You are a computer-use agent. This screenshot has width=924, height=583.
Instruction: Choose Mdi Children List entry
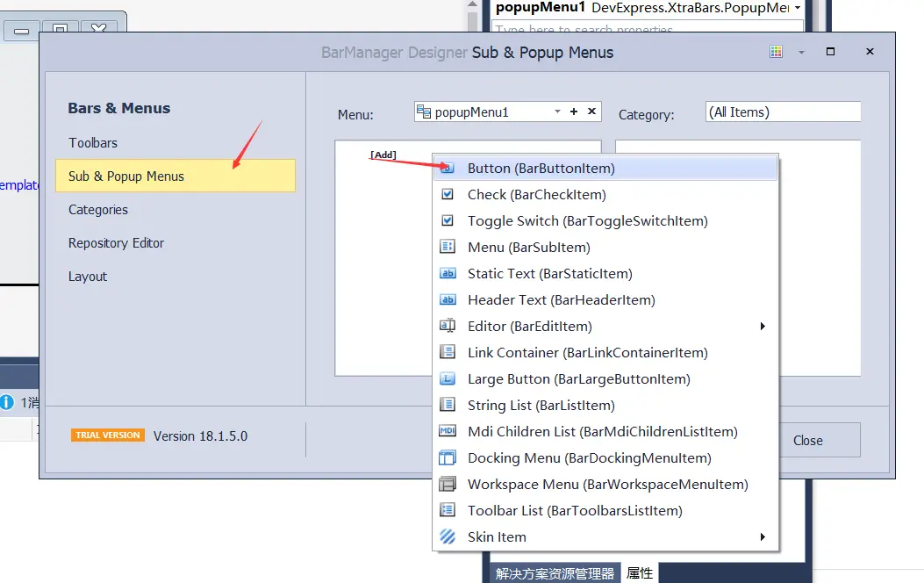(x=605, y=431)
